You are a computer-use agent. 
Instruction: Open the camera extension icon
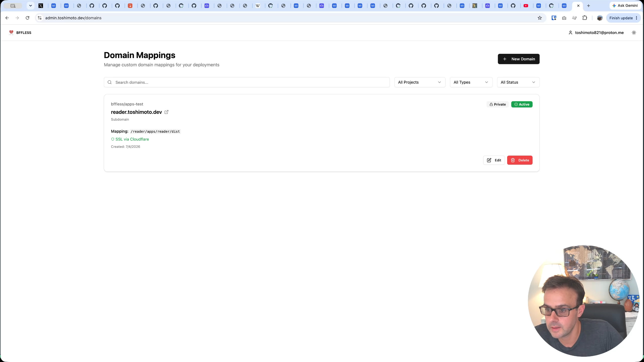pyautogui.click(x=564, y=18)
